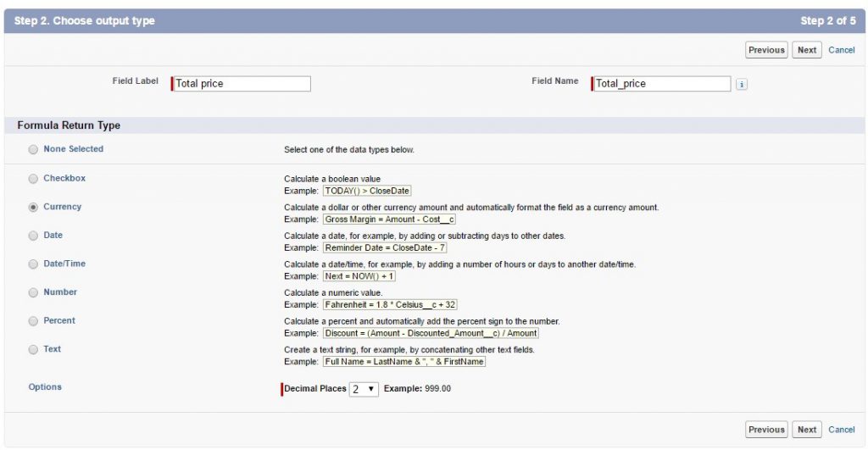
Task: Cancel the wizard using top Cancel link
Action: tap(842, 50)
